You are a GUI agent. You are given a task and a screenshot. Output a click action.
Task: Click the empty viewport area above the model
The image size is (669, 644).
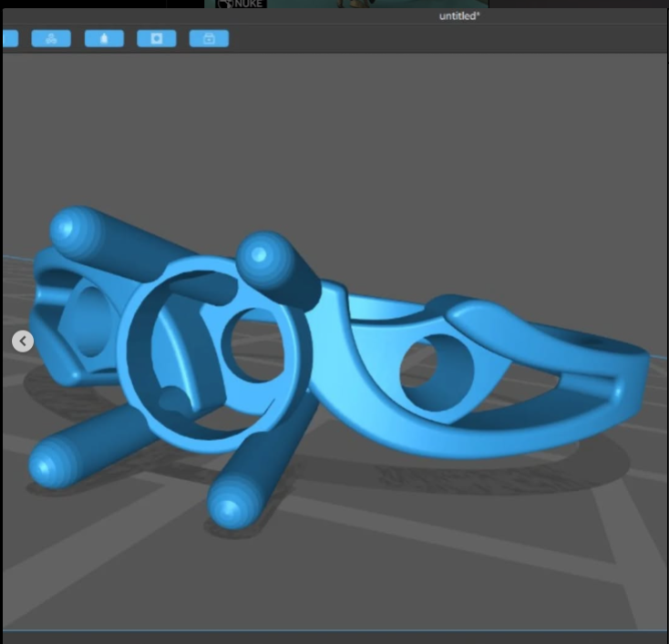[365, 137]
